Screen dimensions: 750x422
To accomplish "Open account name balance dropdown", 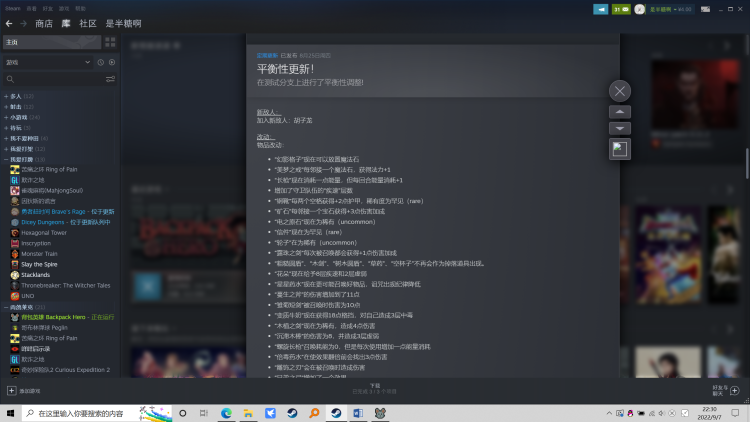I will [x=671, y=9].
